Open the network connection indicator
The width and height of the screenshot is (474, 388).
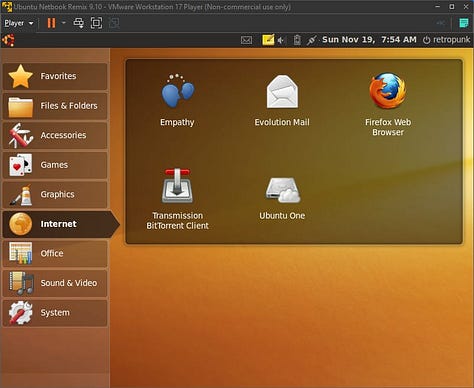coord(311,40)
